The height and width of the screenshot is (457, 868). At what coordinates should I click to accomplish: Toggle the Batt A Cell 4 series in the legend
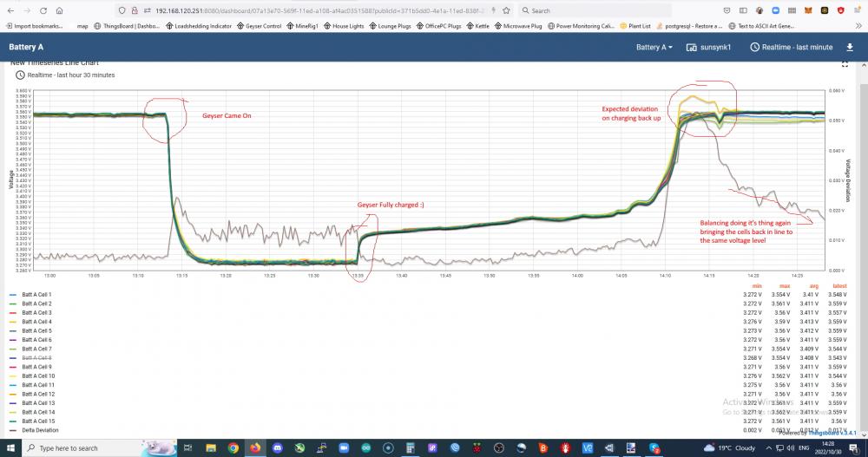pos(36,322)
